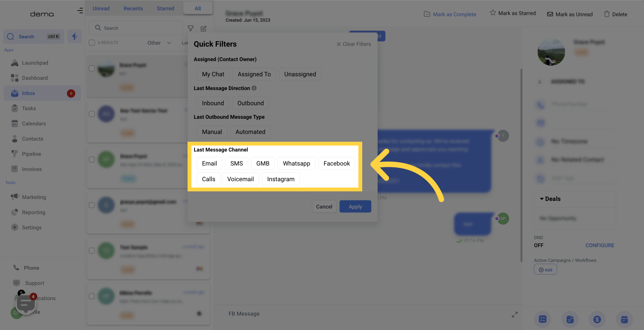Viewport: 644px width, 330px height.
Task: Select WhatsApp as last message channel
Action: [296, 163]
